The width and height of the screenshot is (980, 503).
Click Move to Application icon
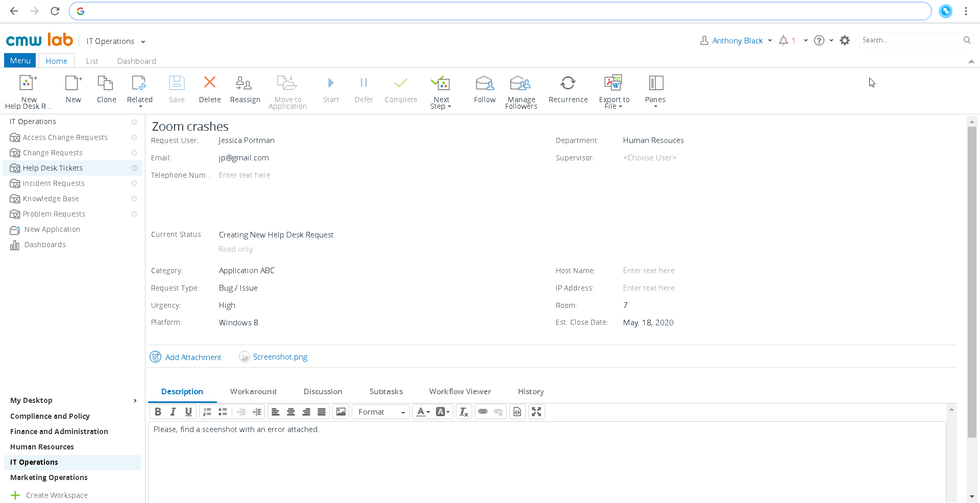click(x=287, y=83)
